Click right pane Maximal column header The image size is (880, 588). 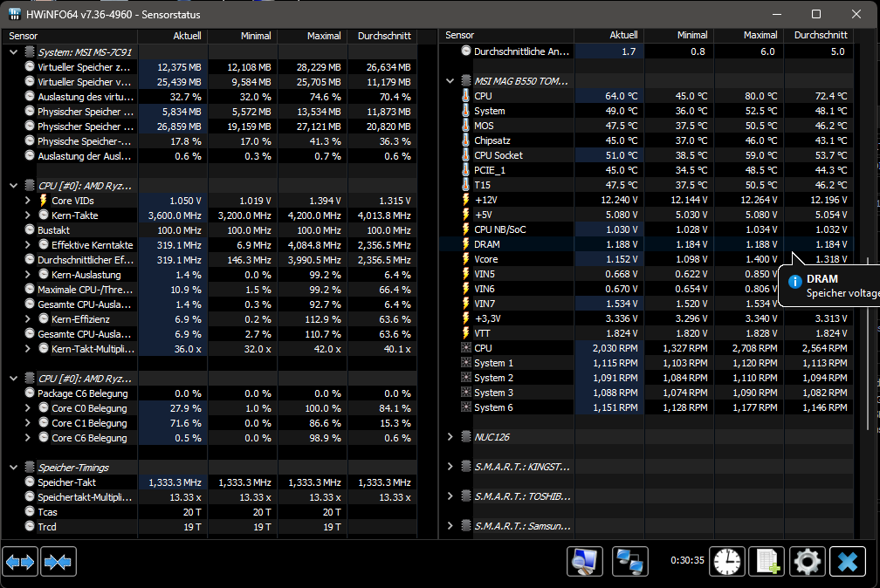click(749, 35)
